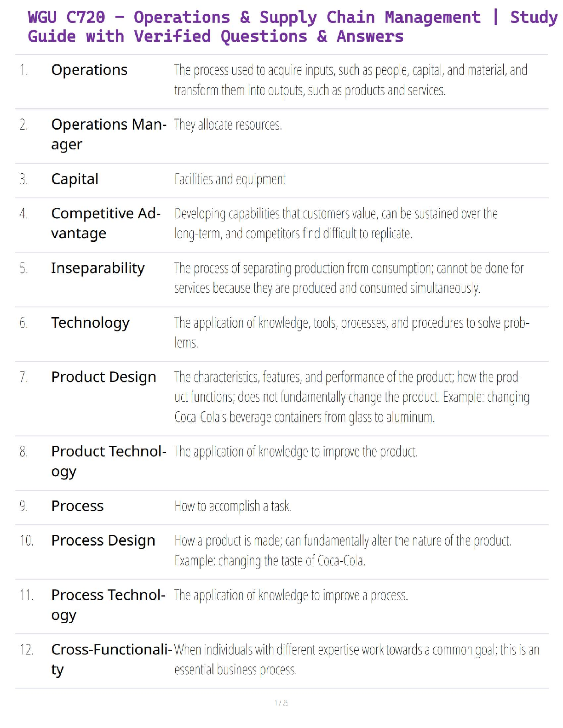Viewport: 563px width, 728px height.
Task: Click the "Capital" term
Action: pos(75,179)
